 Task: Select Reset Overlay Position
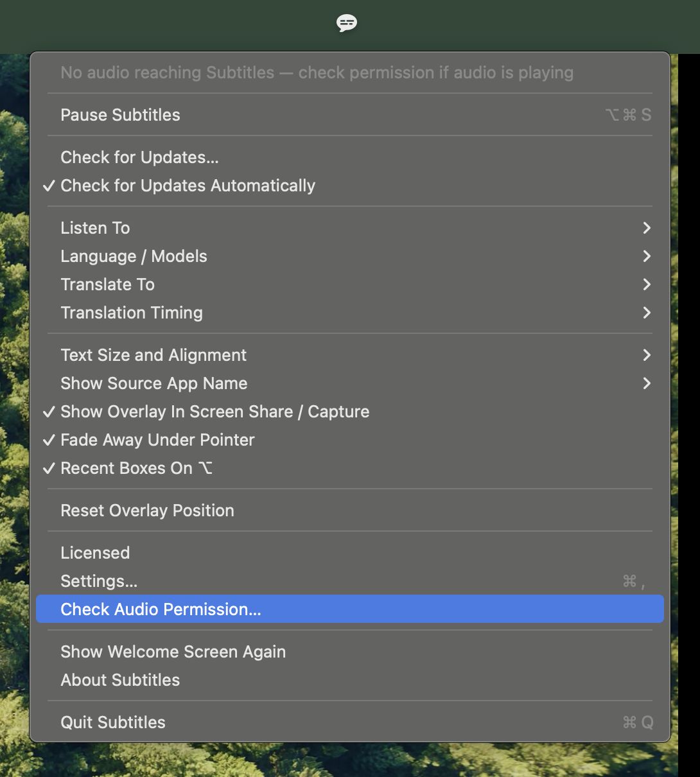point(350,511)
